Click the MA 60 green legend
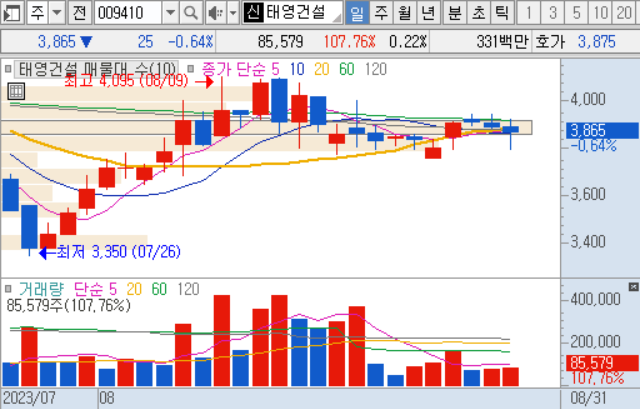Image resolution: width=640 pixels, height=409 pixels. point(347,69)
